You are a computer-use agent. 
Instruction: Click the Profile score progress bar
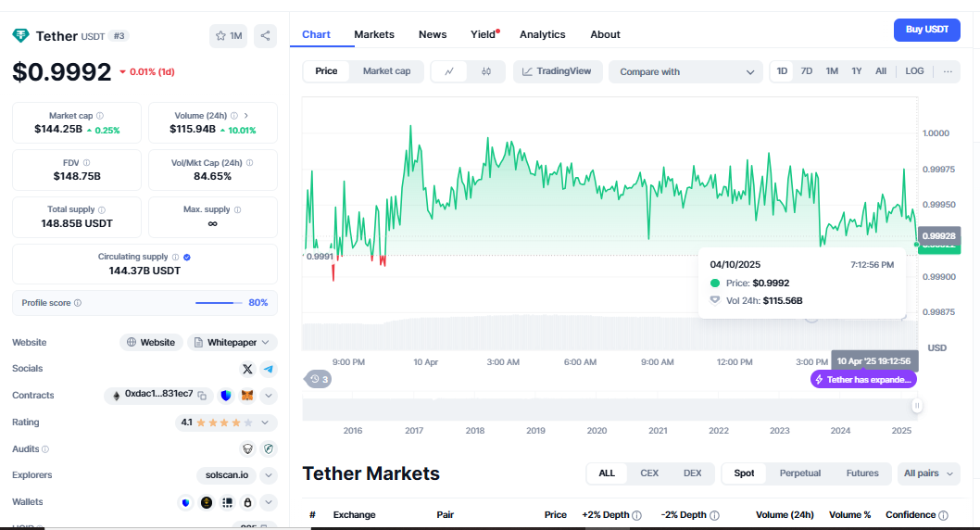coord(219,303)
